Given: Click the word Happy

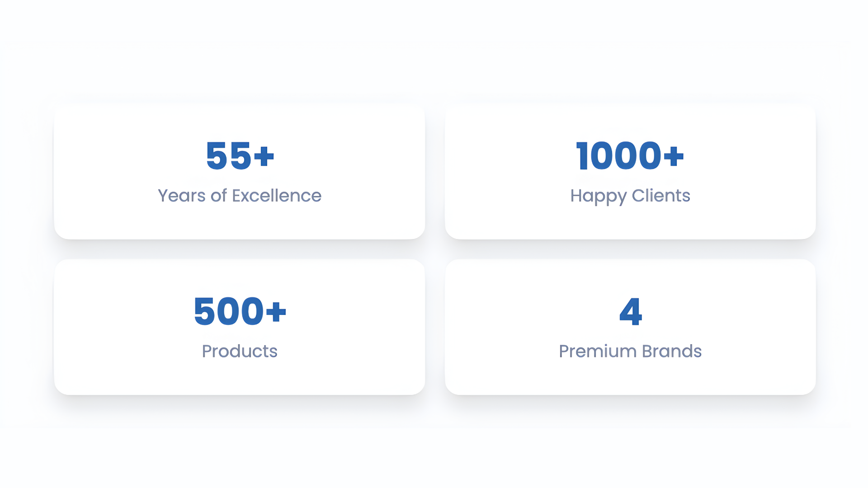Looking at the screenshot, I should tap(599, 196).
